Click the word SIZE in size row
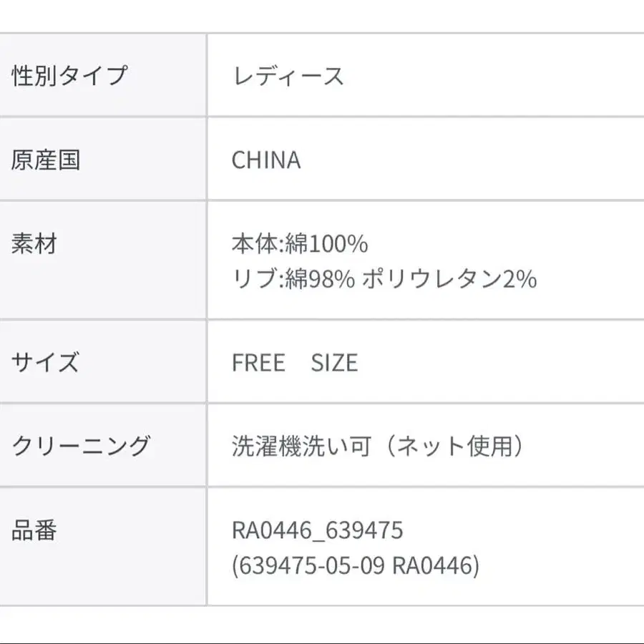 coord(334,363)
